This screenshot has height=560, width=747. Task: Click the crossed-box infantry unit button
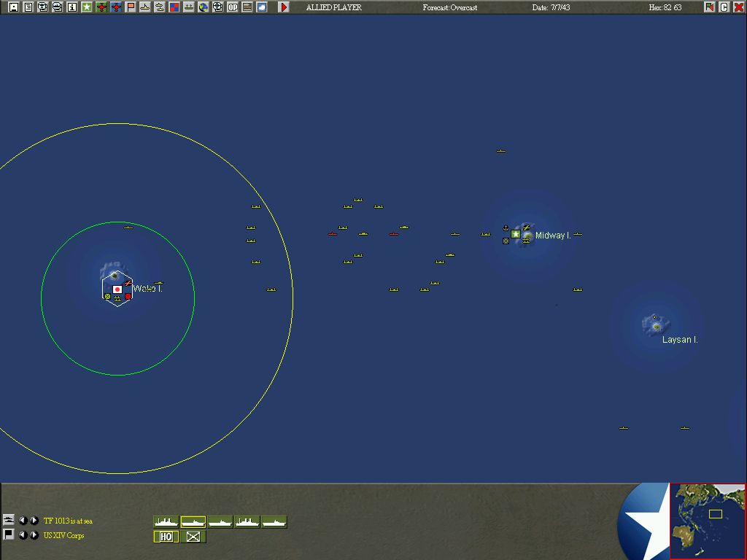[193, 537]
